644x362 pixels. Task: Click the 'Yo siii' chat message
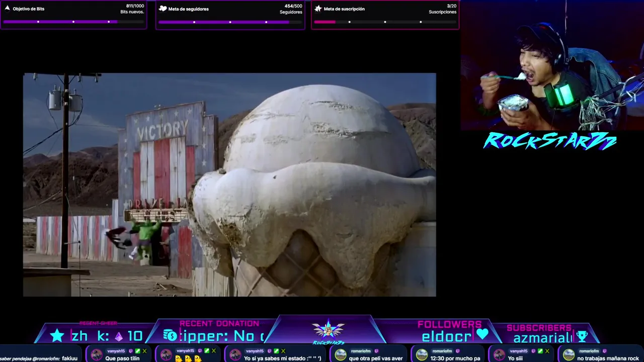[515, 358]
